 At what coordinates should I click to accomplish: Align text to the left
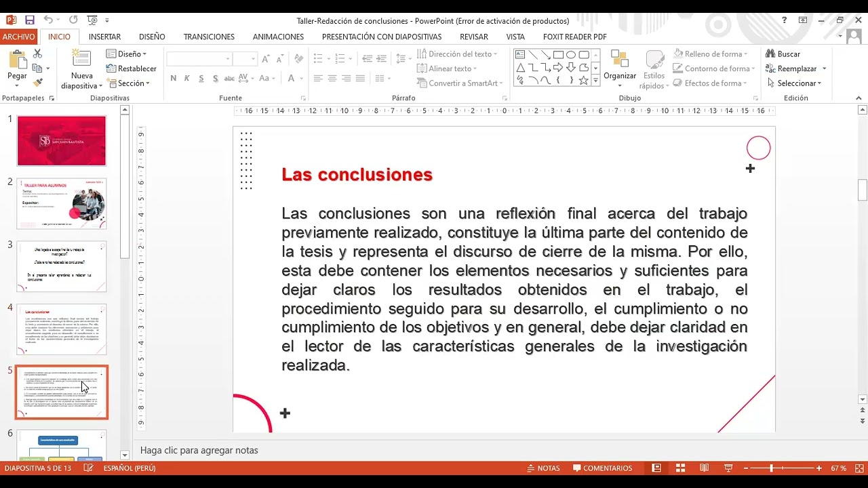click(x=318, y=79)
